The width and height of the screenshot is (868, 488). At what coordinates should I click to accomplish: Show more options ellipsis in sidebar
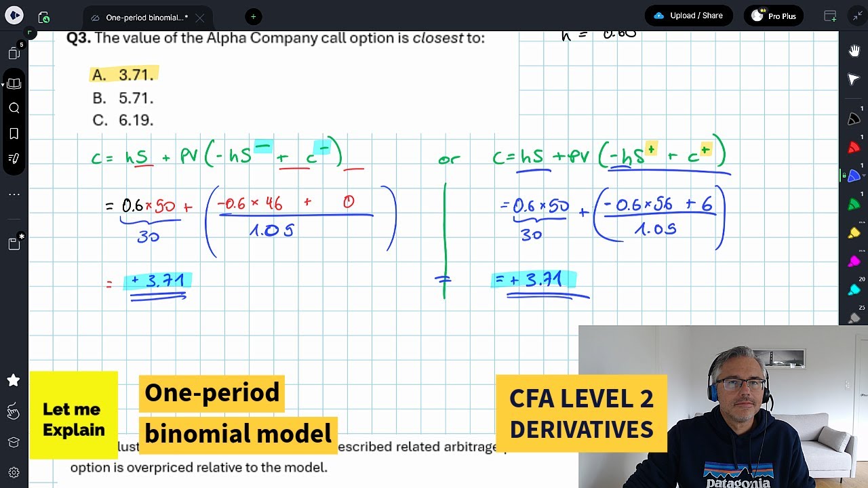(x=14, y=194)
